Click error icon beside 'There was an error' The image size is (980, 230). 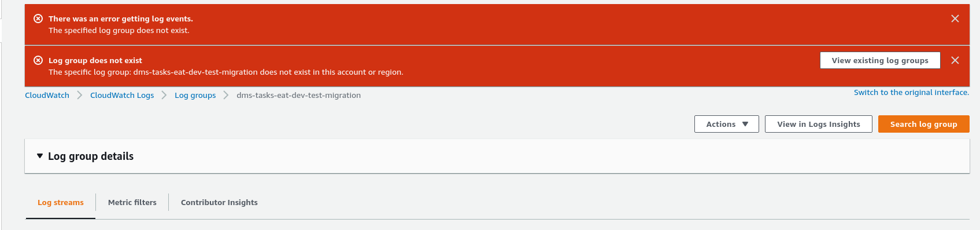pyautogui.click(x=38, y=19)
